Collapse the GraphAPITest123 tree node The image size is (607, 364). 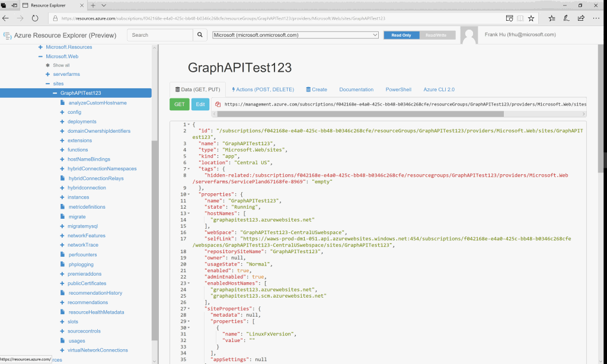[x=55, y=93]
